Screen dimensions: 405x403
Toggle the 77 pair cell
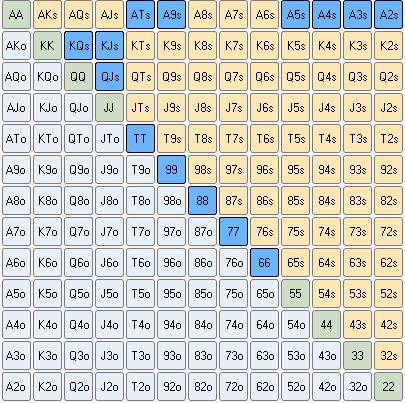click(233, 231)
